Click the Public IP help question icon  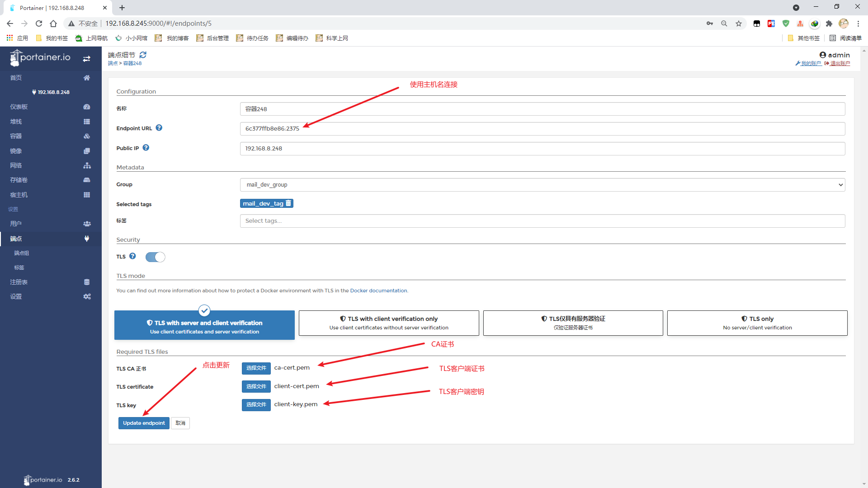coord(146,148)
